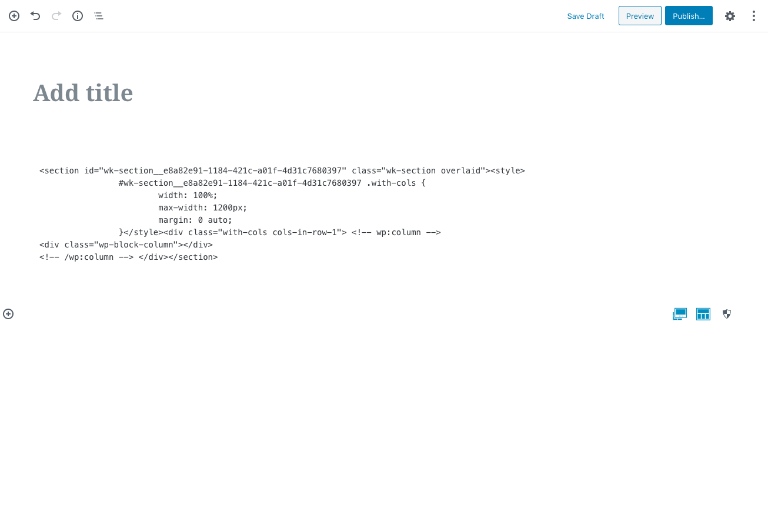Insert the section layout block with columns icon
768x532 pixels.
[x=703, y=314]
